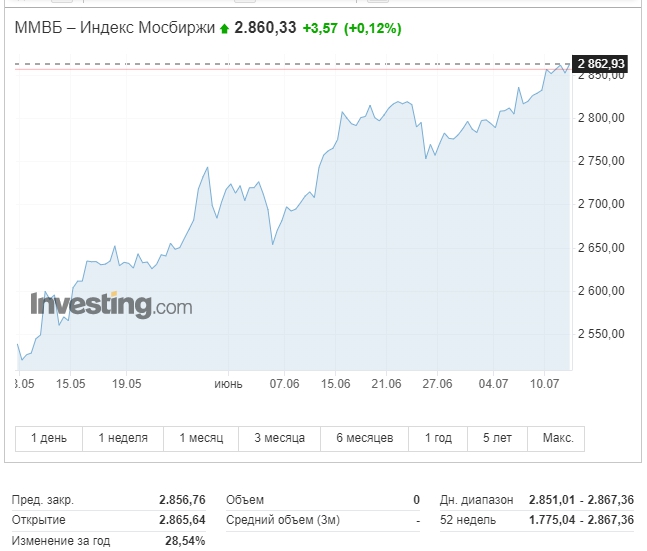Switch chart to 3 месяца
Viewport: 647px width, 551px height.
click(279, 438)
